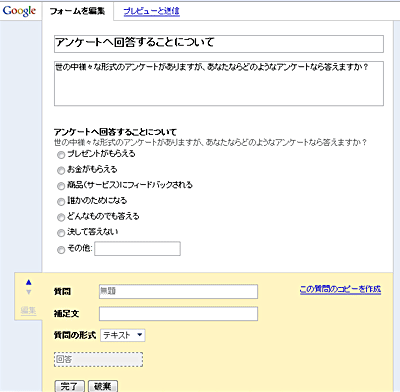Move question down with gray arrow
The height and width of the screenshot is (392, 400).
point(29,292)
